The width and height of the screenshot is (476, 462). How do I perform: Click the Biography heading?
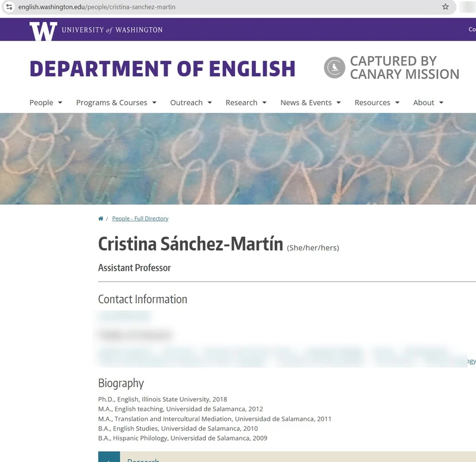121,383
